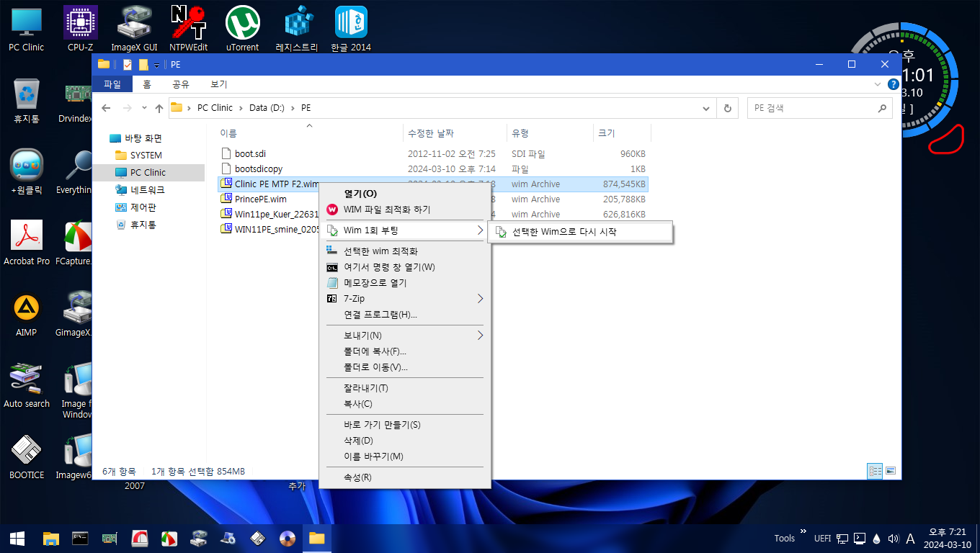Open Auto search desktop shortcut

coord(27,386)
